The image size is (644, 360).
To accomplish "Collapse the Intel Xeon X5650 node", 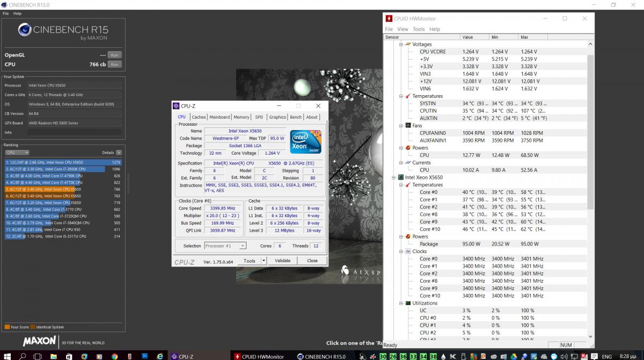I will [x=393, y=177].
